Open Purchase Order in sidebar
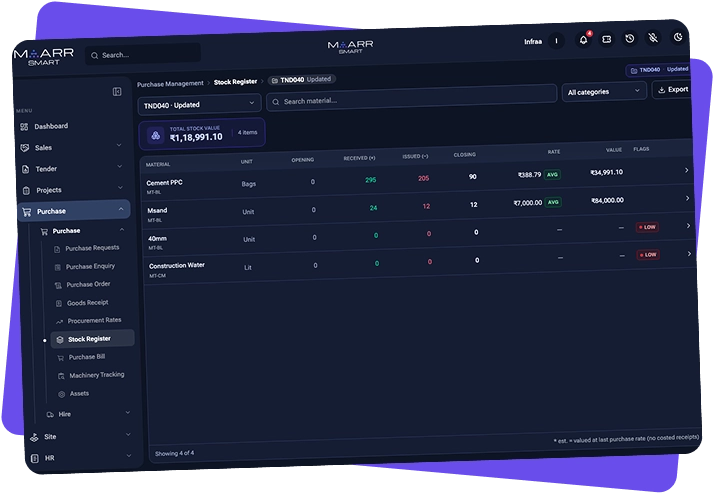 [88, 285]
